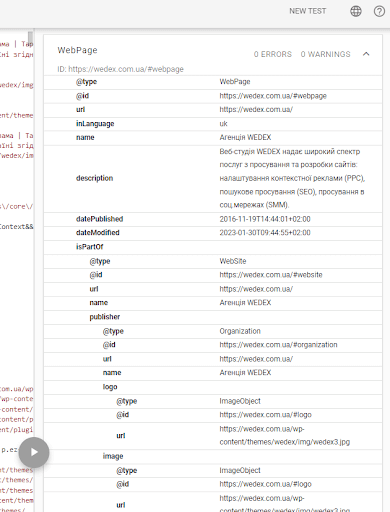This screenshot has height=512, width=390.
Task: Select the WebPage @type value
Action: click(235, 82)
